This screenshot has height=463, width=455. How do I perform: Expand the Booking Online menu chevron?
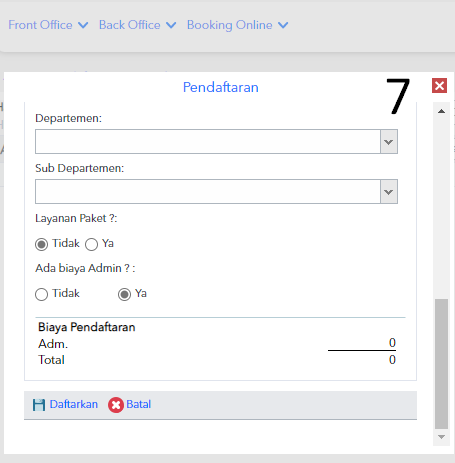(x=283, y=25)
